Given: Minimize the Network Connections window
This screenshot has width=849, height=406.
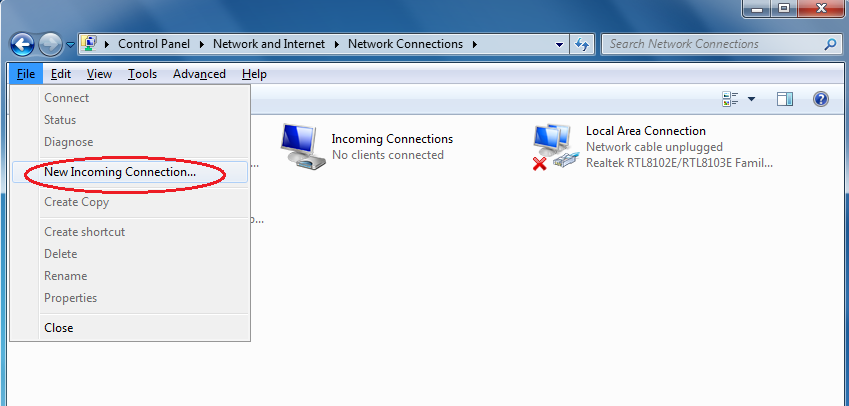Looking at the screenshot, I should (754, 8).
